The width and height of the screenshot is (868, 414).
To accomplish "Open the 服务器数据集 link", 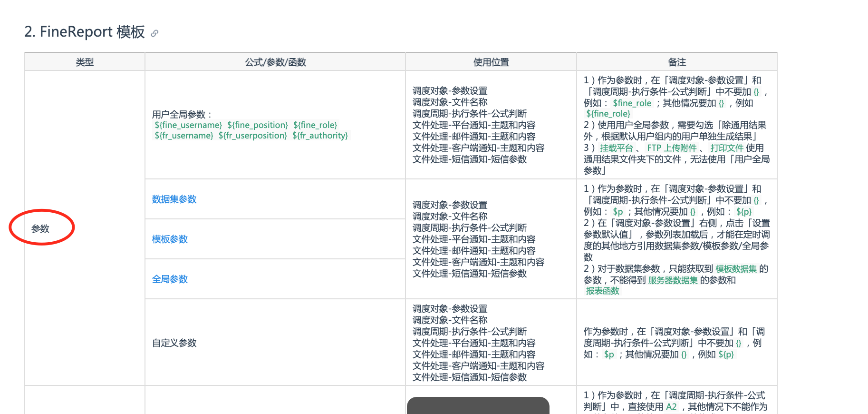I will click(x=673, y=280).
